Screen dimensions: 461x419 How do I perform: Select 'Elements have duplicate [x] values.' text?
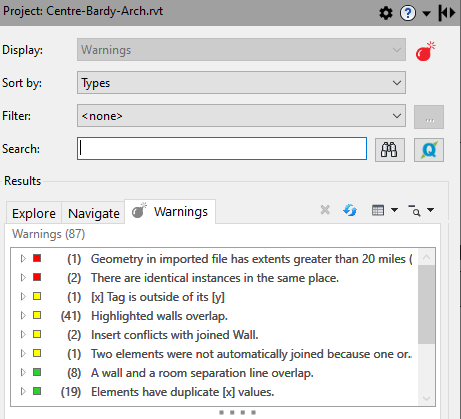pyautogui.click(x=183, y=392)
